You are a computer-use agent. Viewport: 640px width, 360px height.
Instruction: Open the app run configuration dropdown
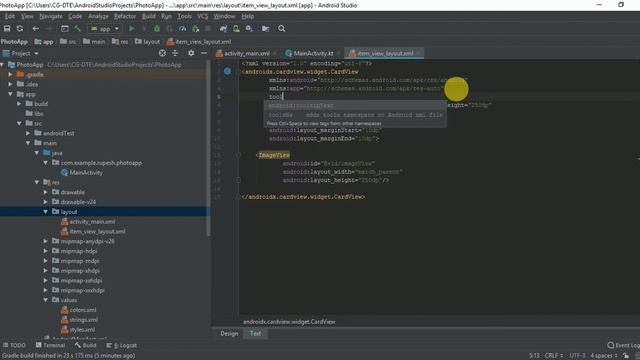105,29
